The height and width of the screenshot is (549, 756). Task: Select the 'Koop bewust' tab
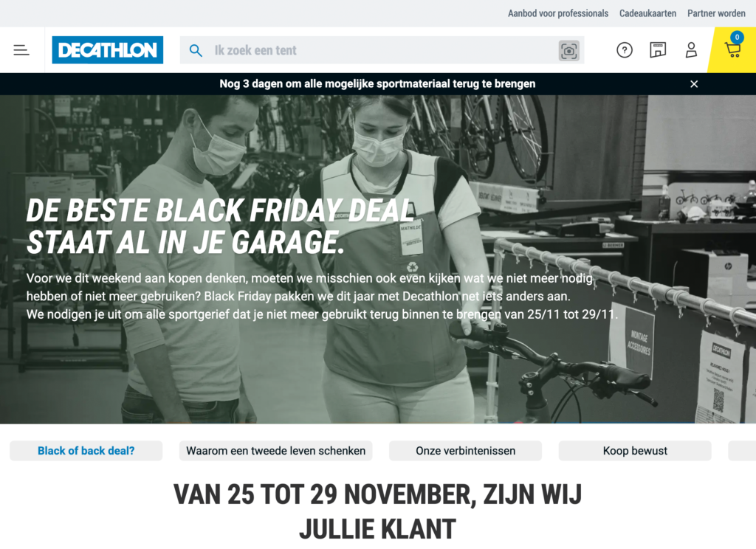coord(635,451)
